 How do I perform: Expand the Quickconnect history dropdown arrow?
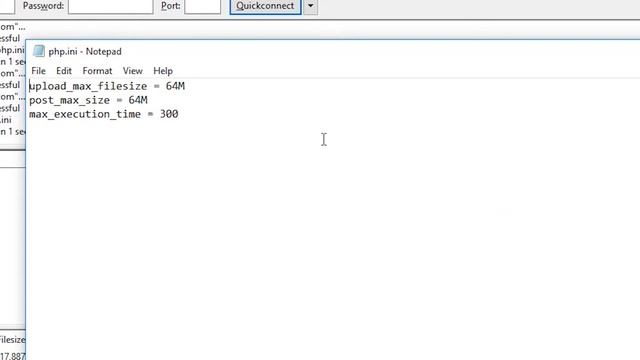[311, 6]
